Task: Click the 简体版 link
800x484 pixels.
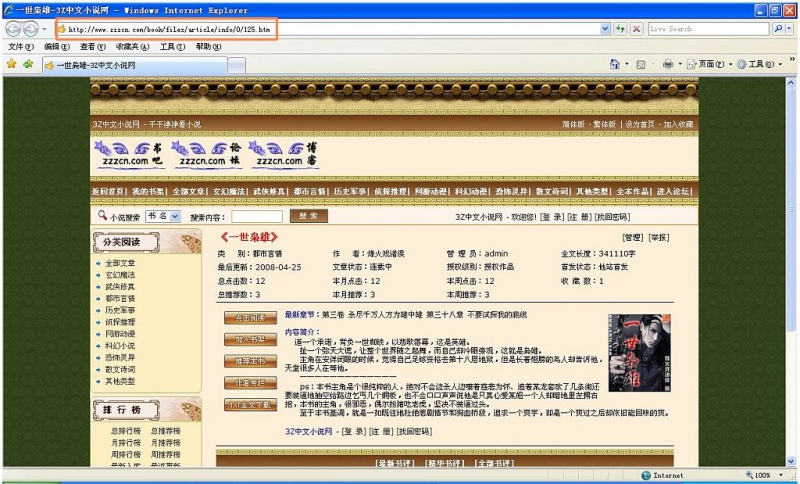Action: (x=573, y=124)
